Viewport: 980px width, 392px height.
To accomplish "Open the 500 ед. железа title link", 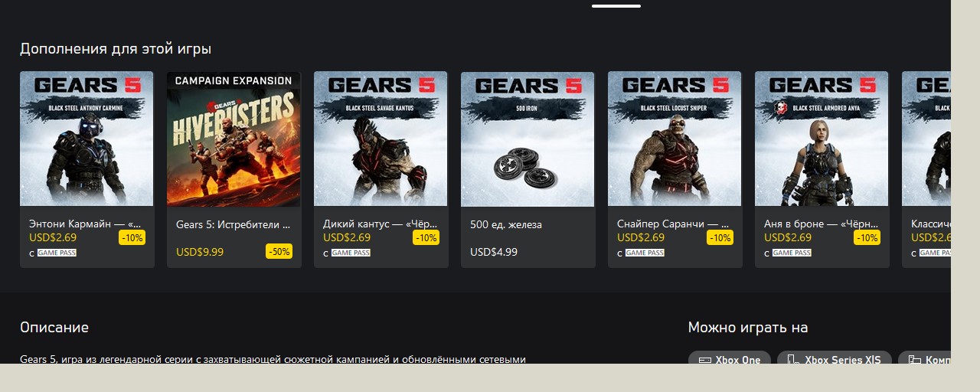I will click(506, 225).
